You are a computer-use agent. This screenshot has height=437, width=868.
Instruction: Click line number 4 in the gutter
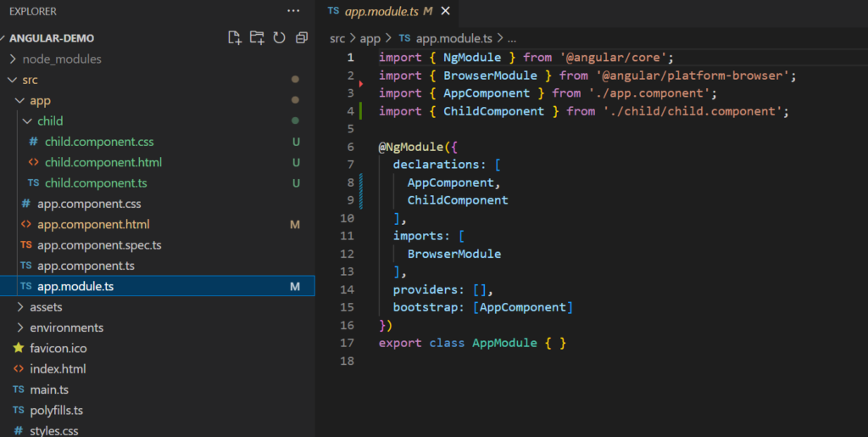tap(350, 111)
